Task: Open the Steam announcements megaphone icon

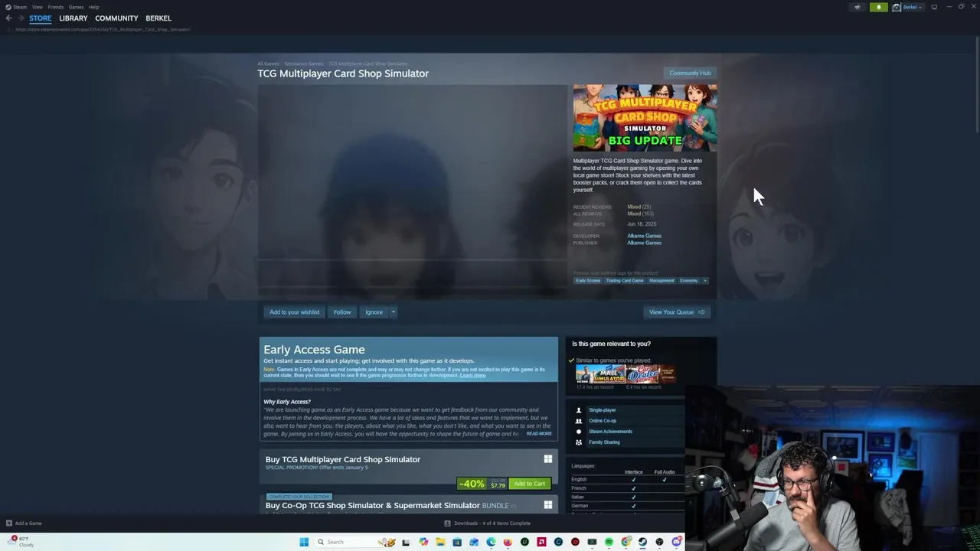Action: pos(857,7)
